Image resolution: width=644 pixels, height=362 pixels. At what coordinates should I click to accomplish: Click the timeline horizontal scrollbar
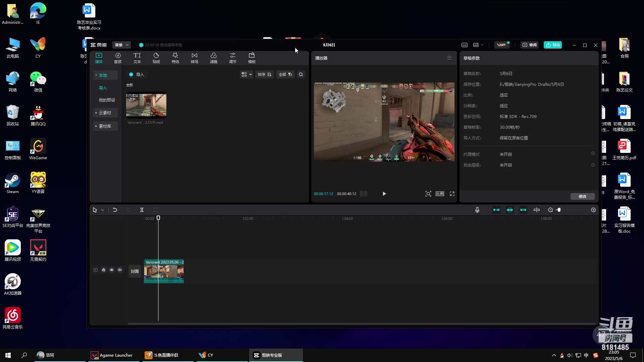pyautogui.click(x=362, y=324)
